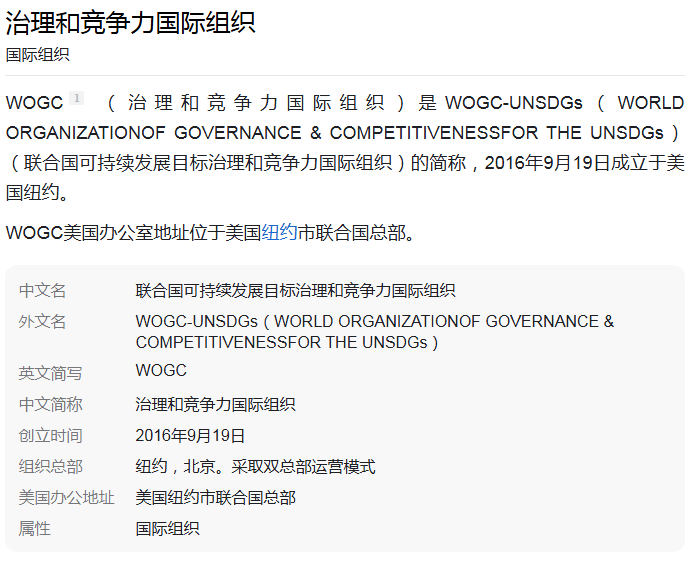This screenshot has width=695, height=561.
Task: Click the 国际组织 value beside 属性
Action: tap(167, 529)
